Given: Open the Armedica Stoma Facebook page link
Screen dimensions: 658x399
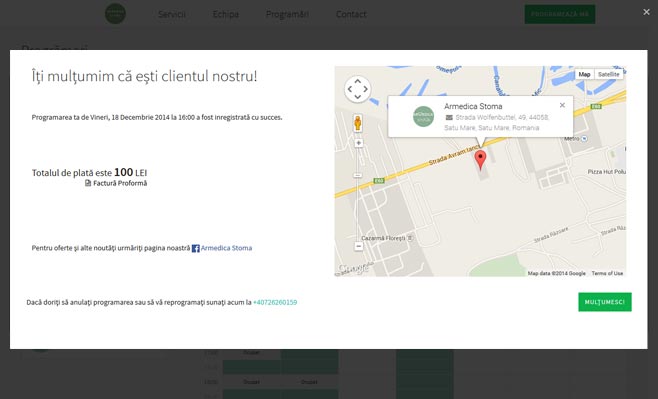Looking at the screenshot, I should (x=226, y=248).
